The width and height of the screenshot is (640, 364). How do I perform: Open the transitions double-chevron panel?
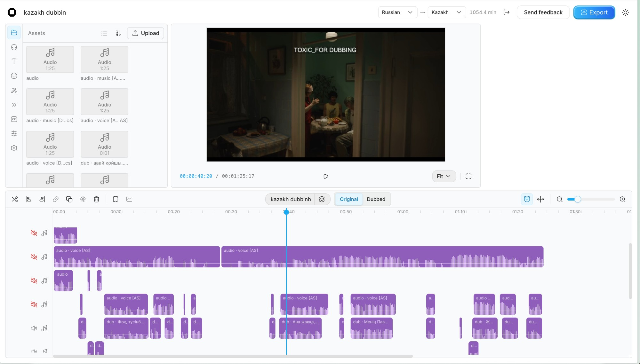(14, 105)
